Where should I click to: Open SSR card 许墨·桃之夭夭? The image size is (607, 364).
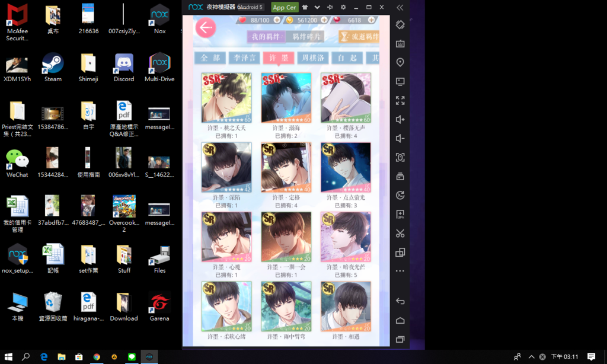tap(226, 98)
